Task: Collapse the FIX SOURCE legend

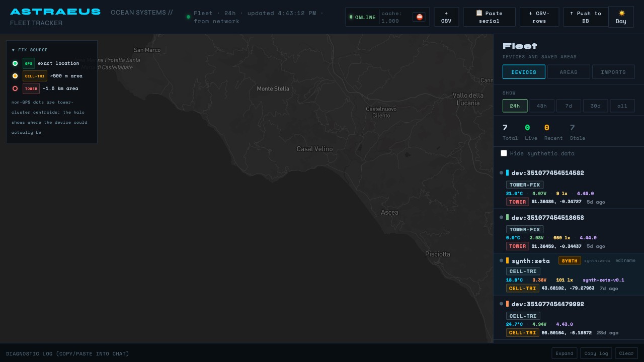Action: point(30,50)
